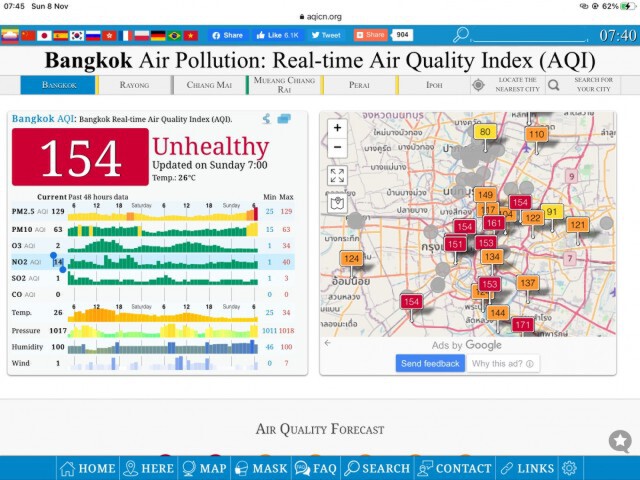The width and height of the screenshot is (640, 480).
Task: Select the Chiang Mai city tab
Action: (209, 85)
